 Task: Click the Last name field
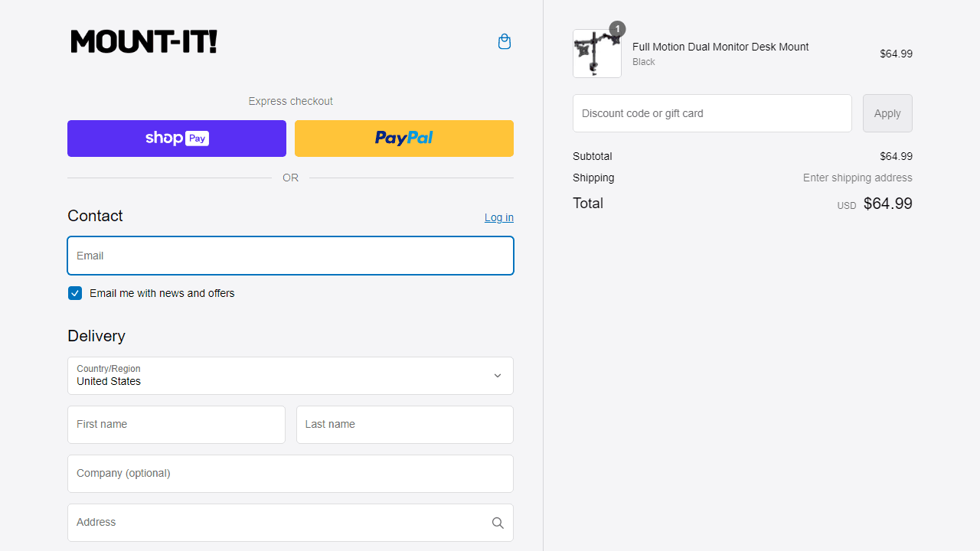[405, 425]
